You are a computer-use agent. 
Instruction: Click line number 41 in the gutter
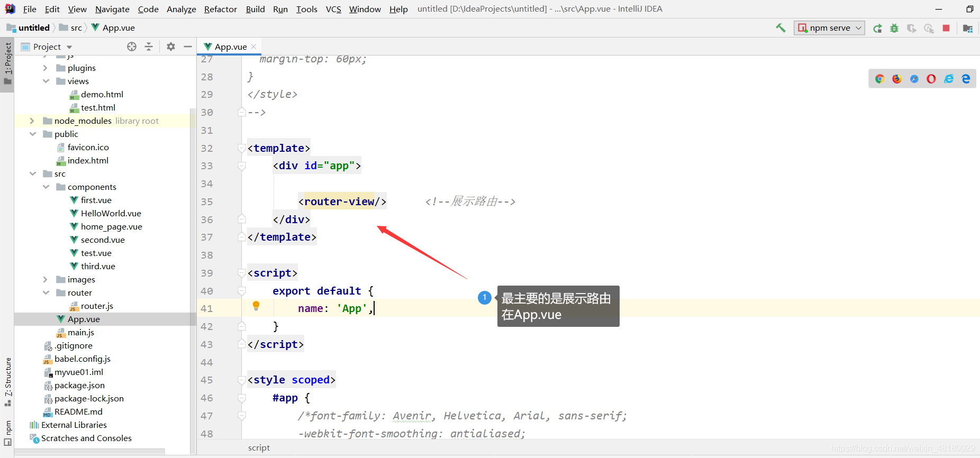207,308
